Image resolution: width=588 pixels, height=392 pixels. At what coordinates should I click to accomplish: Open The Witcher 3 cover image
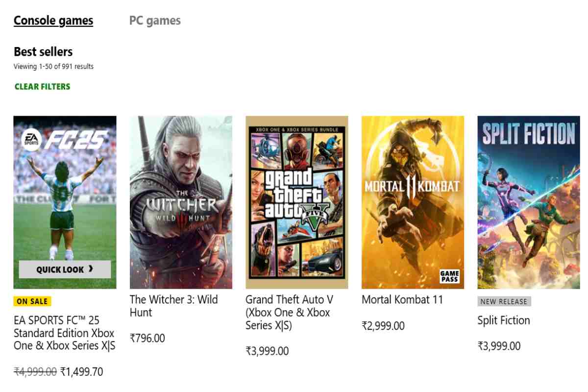[181, 202]
